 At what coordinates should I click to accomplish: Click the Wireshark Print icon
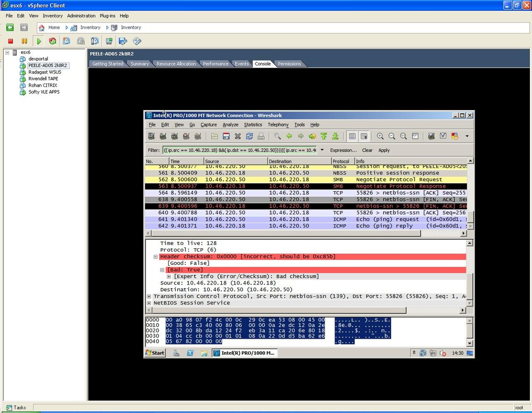pos(261,136)
